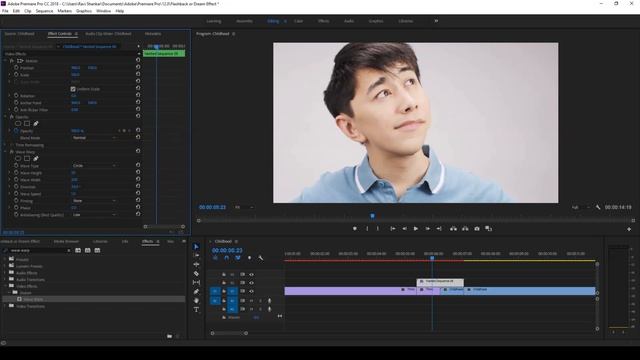This screenshot has width=640, height=360.
Task: Toggle Opacity animation stopwatch
Action: pos(16,131)
